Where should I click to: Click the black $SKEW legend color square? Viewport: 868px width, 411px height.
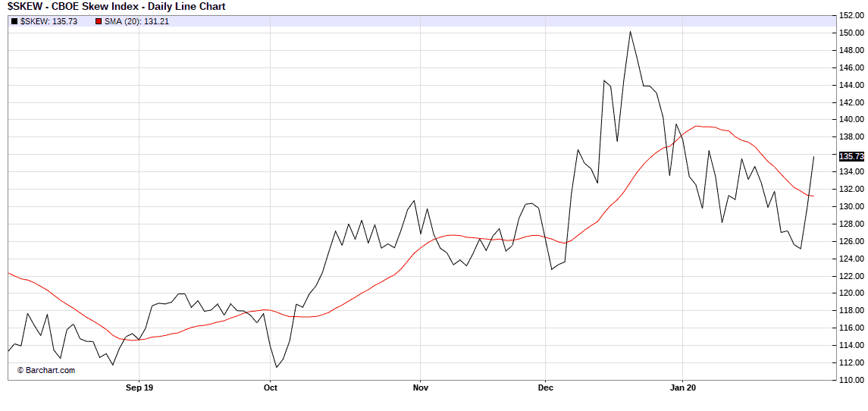[x=14, y=21]
